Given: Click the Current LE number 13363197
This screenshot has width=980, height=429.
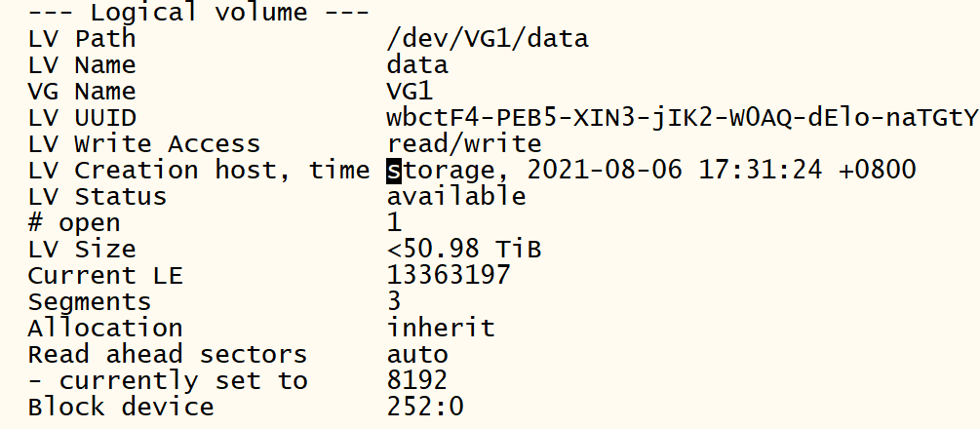Looking at the screenshot, I should (449, 276).
